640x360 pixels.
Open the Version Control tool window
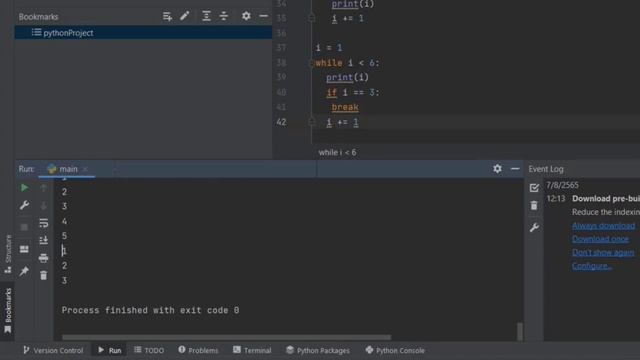pyautogui.click(x=53, y=350)
